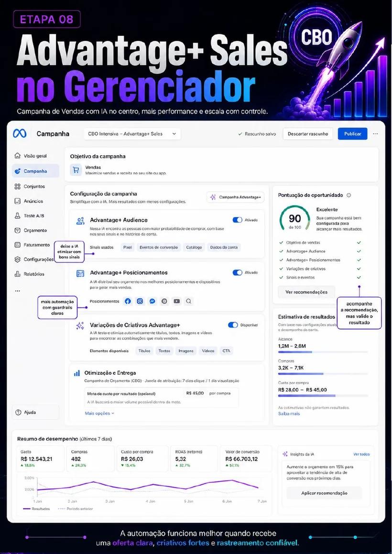Viewport: 392px width, 554px height.
Task: Click the Vídeos element chip
Action: [208, 351]
